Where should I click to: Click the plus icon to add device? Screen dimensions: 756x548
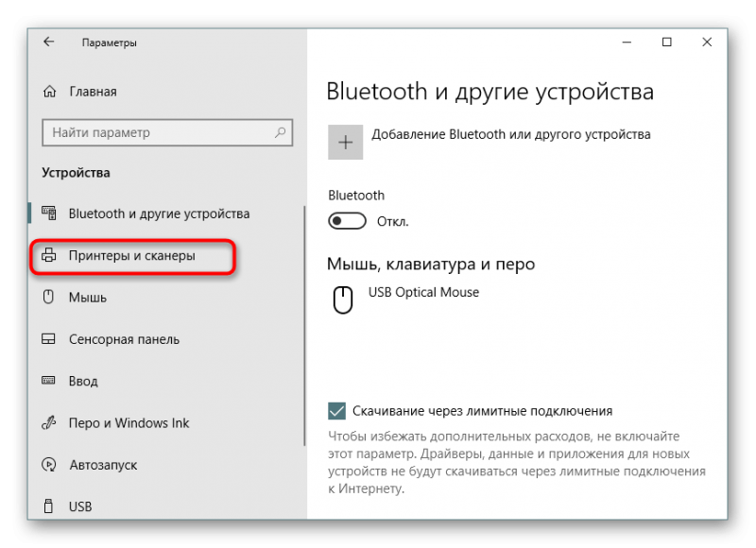click(x=345, y=142)
